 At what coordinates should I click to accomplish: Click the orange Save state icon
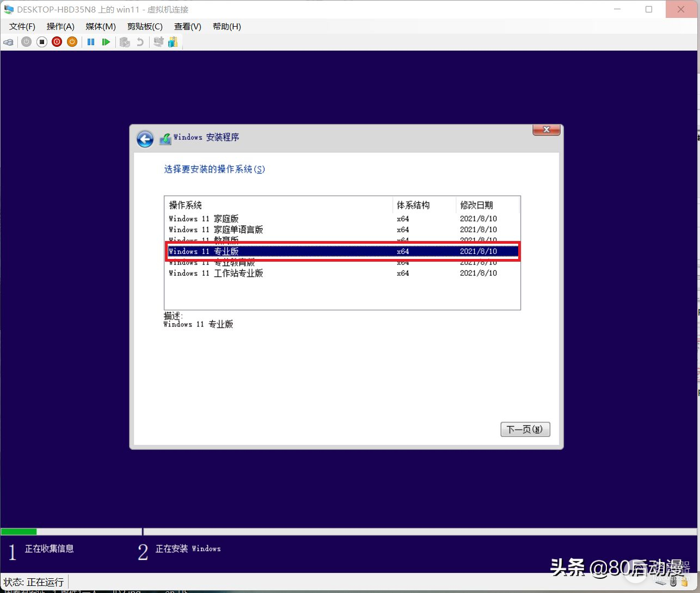[72, 42]
